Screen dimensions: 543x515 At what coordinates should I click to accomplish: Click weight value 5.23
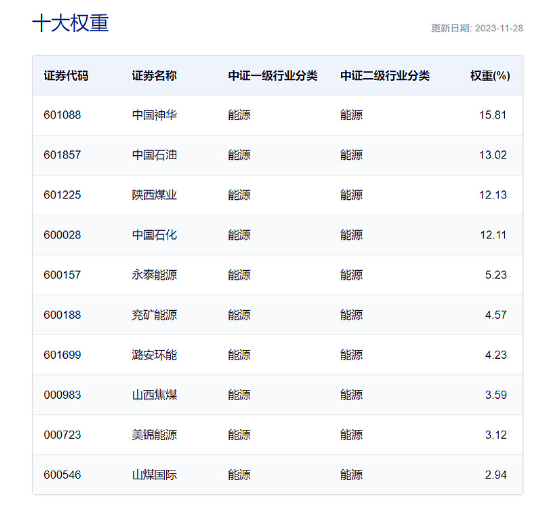coord(496,275)
